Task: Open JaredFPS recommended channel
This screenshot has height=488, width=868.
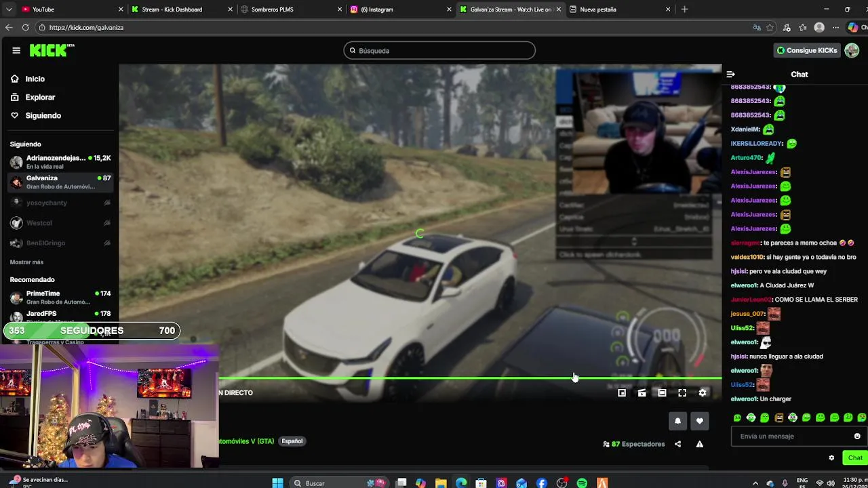Action: pyautogui.click(x=60, y=316)
